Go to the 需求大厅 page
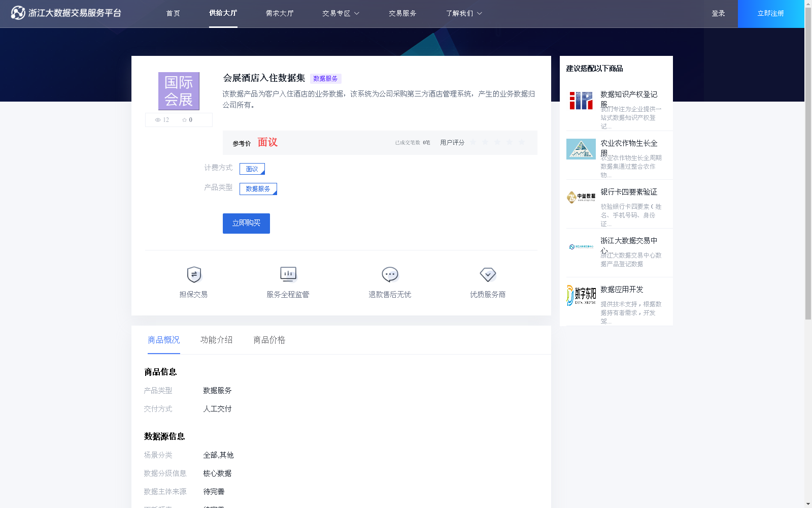The image size is (812, 508). tap(280, 13)
